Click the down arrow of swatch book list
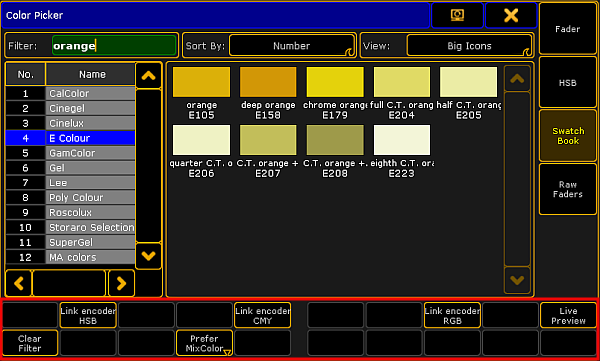This screenshot has width=600, height=361. tap(148, 256)
